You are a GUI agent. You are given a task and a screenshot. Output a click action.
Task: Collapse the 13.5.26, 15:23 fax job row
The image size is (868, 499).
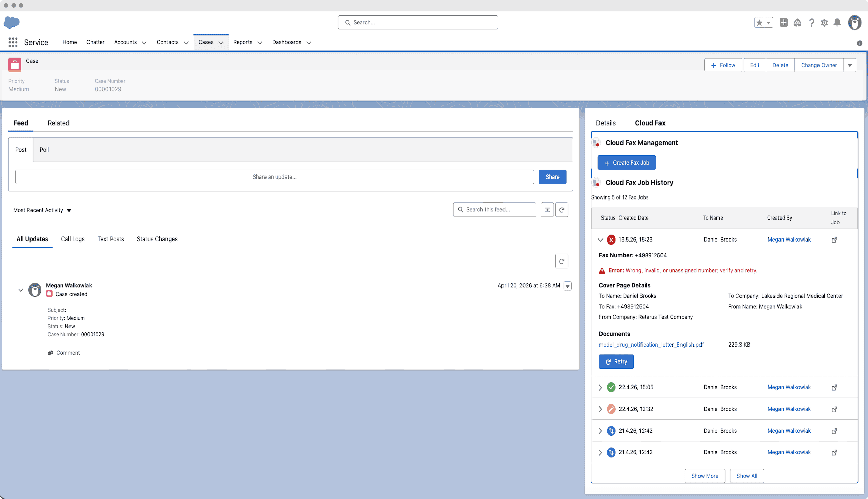(x=600, y=240)
